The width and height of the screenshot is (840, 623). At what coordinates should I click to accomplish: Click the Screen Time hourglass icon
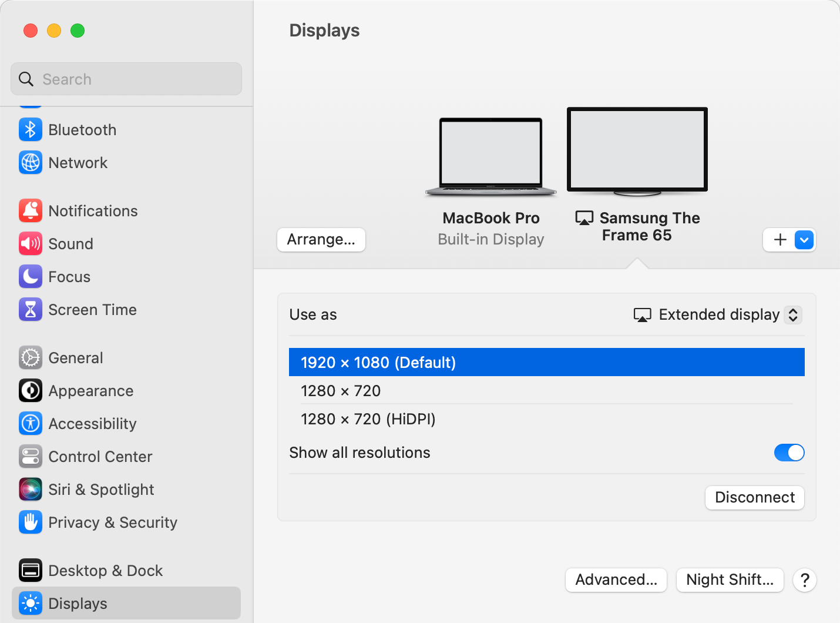pos(31,310)
